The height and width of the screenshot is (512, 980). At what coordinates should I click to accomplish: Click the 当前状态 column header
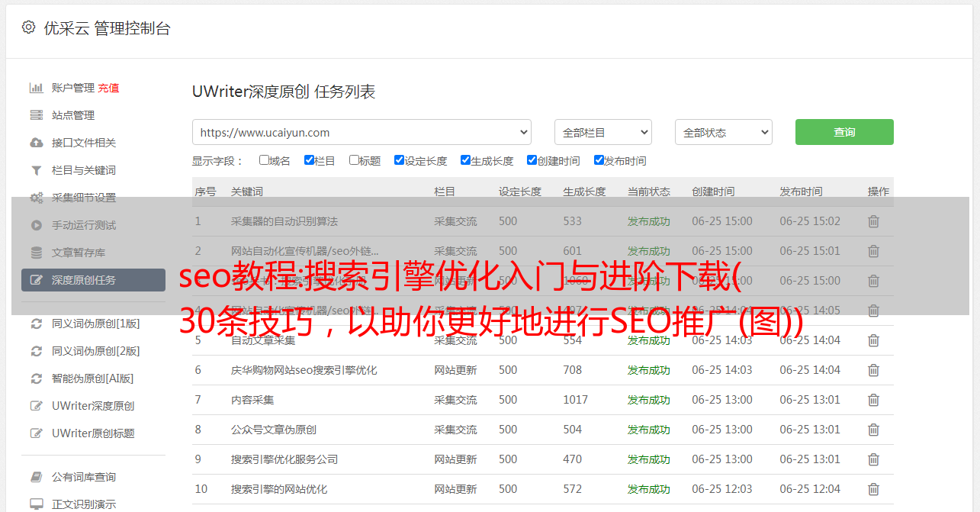click(649, 192)
